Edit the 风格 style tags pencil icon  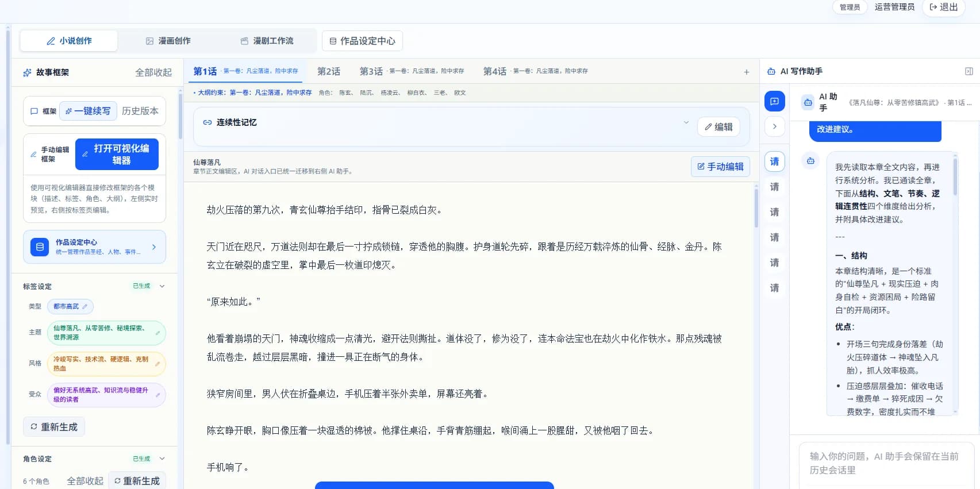pyautogui.click(x=157, y=364)
